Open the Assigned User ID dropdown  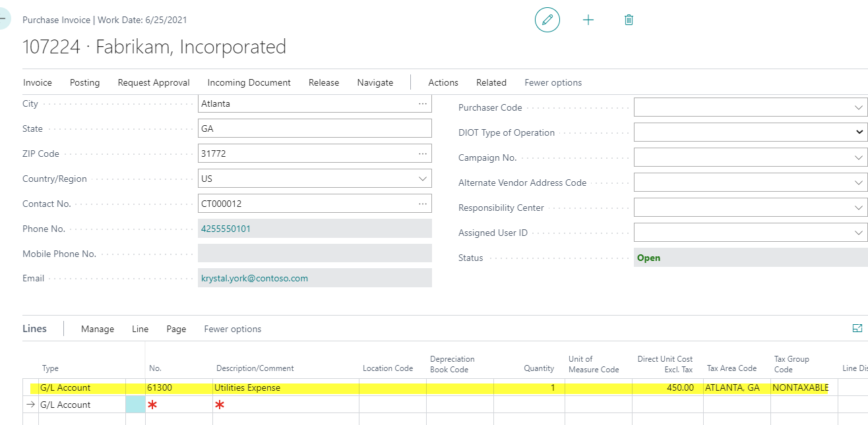coord(859,233)
